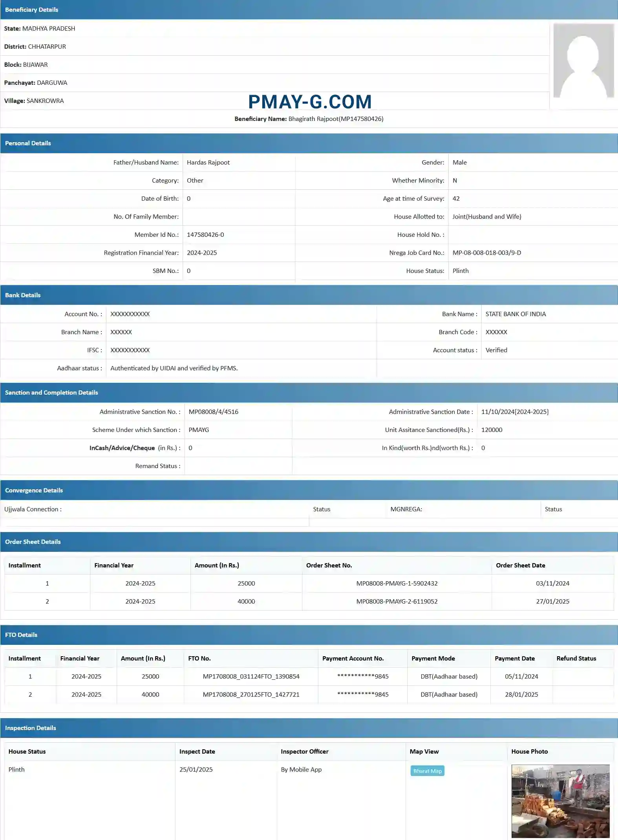This screenshot has width=618, height=840.
Task: Click the Bank Details section header
Action: pyautogui.click(x=23, y=295)
